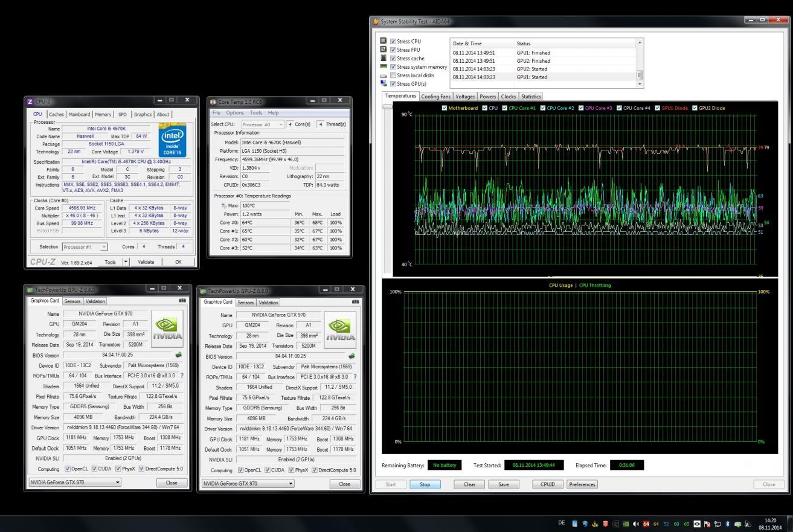This screenshot has width=793, height=532.
Task: Click bus interface question mark in left GPU-Z
Action: tap(182, 376)
